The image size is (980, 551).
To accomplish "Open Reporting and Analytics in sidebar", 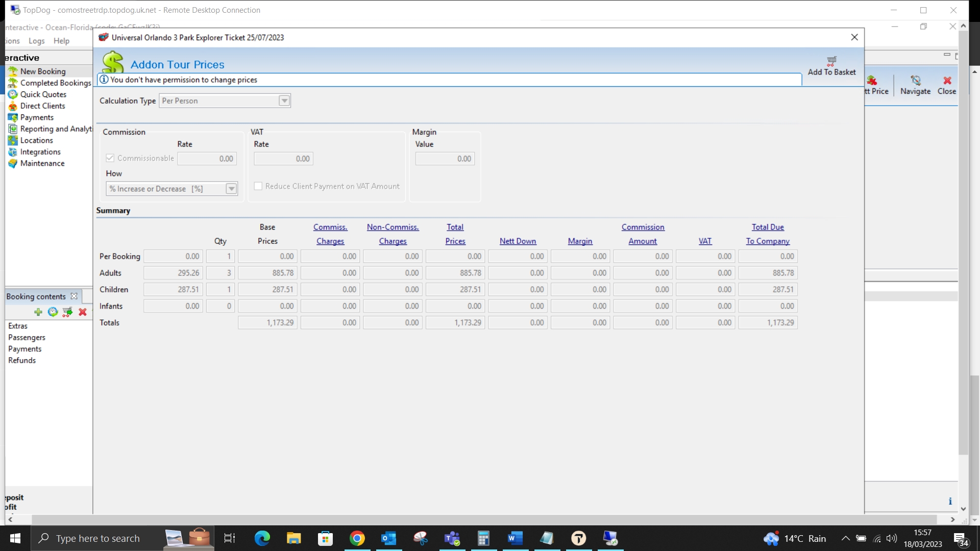I will pos(55,129).
